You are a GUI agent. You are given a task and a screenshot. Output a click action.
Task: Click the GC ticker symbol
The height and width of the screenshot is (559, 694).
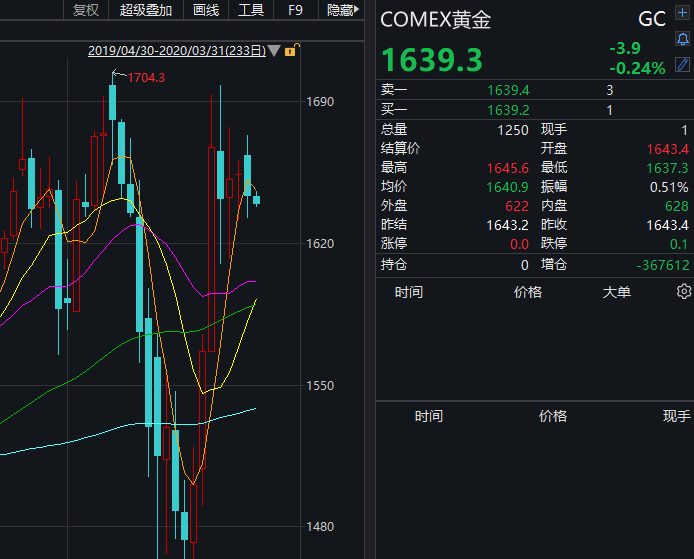[652, 19]
